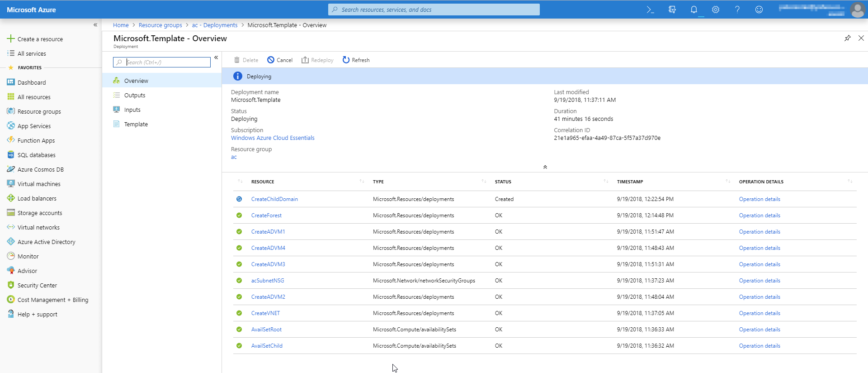The image size is (868, 373).
Task: Open Function Apps in sidebar
Action: [36, 140]
